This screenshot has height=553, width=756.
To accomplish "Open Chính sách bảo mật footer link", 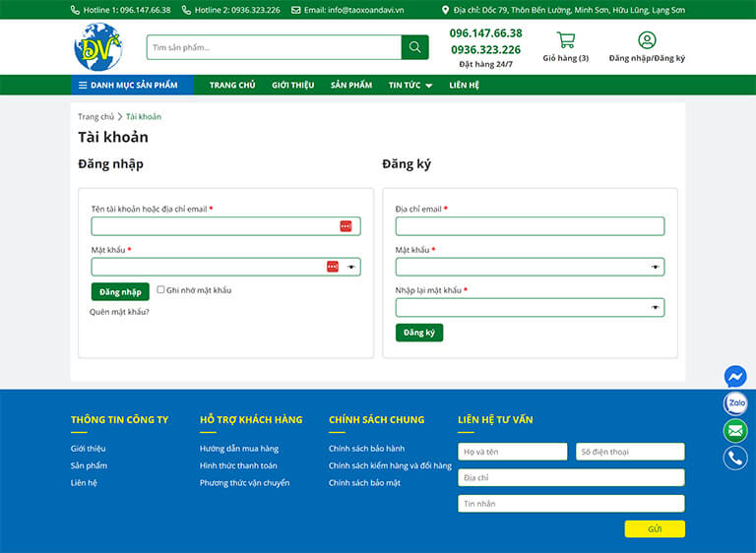I will coord(364,483).
